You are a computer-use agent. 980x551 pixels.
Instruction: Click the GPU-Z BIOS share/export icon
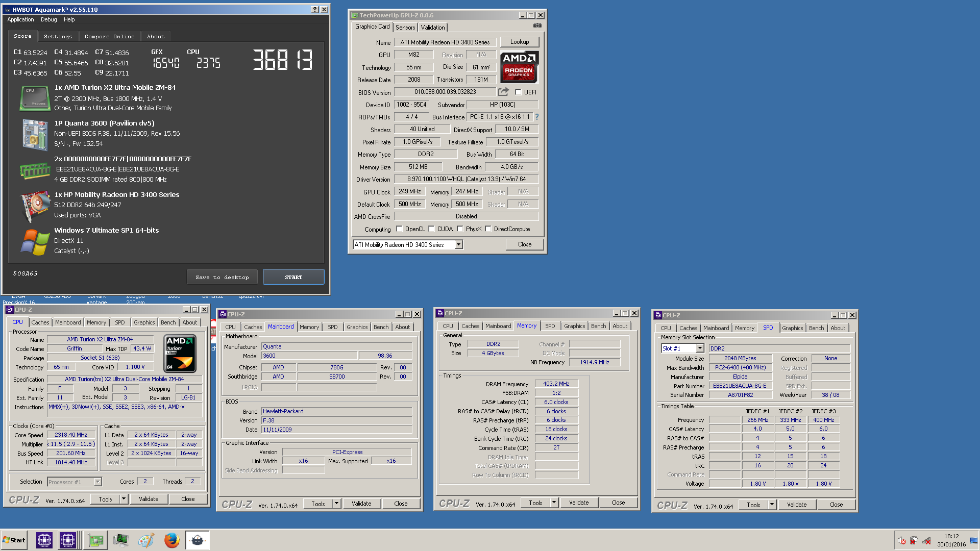[x=503, y=92]
